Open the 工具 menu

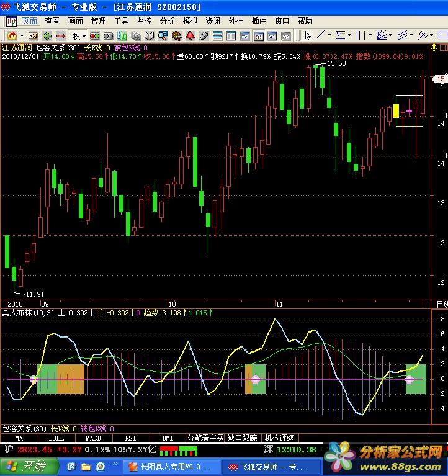(x=121, y=21)
